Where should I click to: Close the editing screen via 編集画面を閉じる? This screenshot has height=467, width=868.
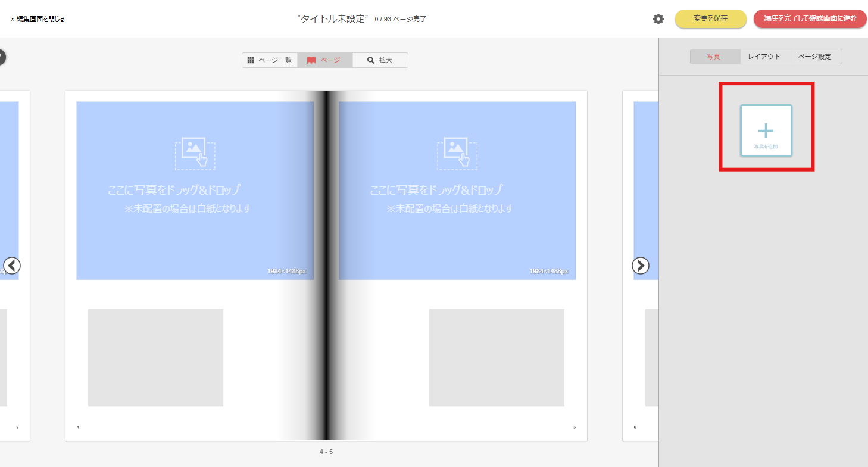tap(38, 19)
